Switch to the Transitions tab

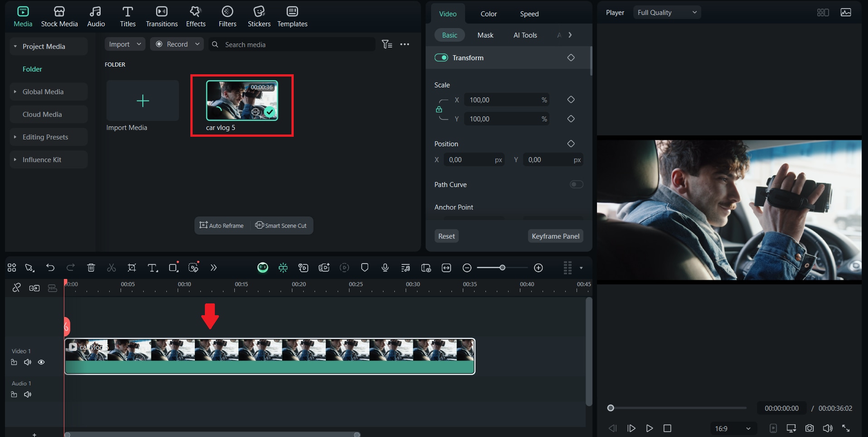point(162,17)
